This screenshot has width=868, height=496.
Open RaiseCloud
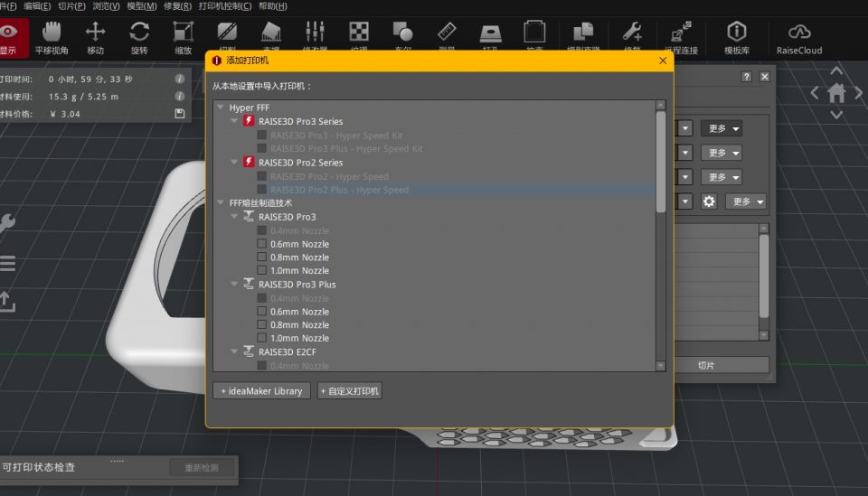[x=798, y=38]
